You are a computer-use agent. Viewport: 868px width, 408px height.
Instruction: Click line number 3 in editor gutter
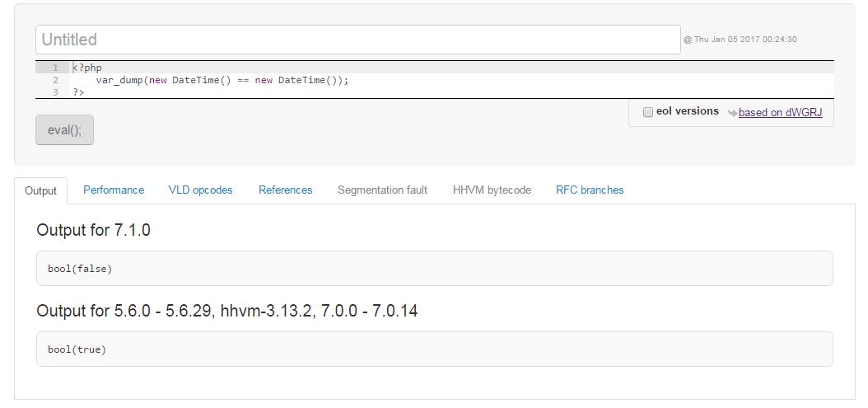pos(55,92)
